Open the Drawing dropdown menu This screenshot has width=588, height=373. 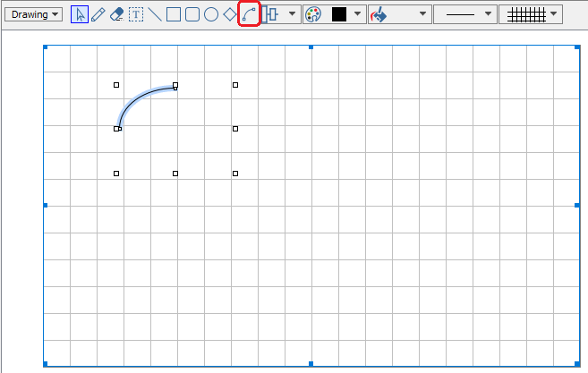click(33, 14)
